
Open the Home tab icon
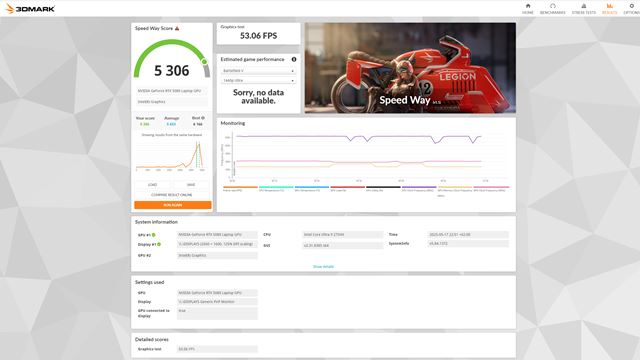tap(528, 6)
